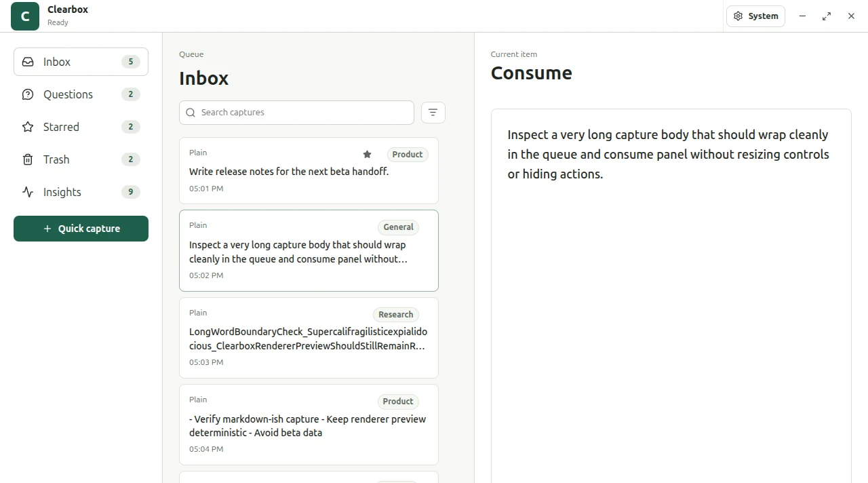Open the Starred section
Viewport: 868px width, 483px height.
click(x=81, y=127)
